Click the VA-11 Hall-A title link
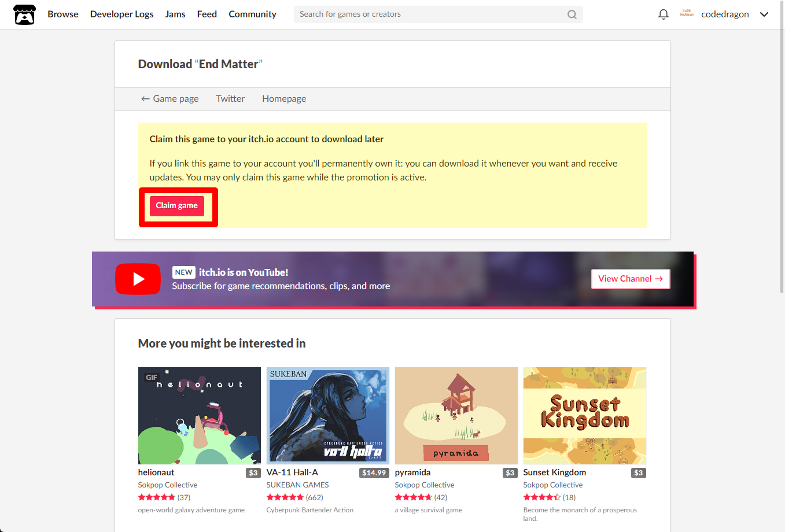This screenshot has height=532, width=785. tap(292, 472)
